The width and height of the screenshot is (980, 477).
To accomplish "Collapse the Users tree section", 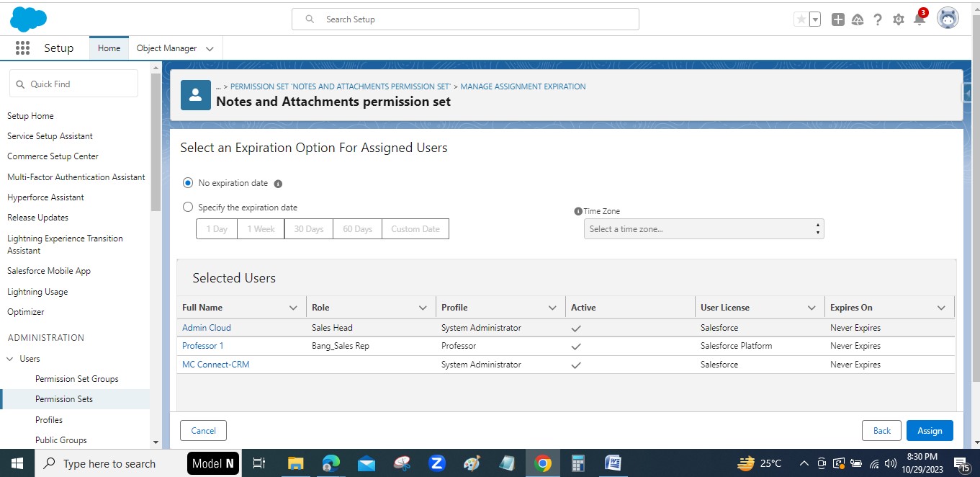I will (10, 359).
